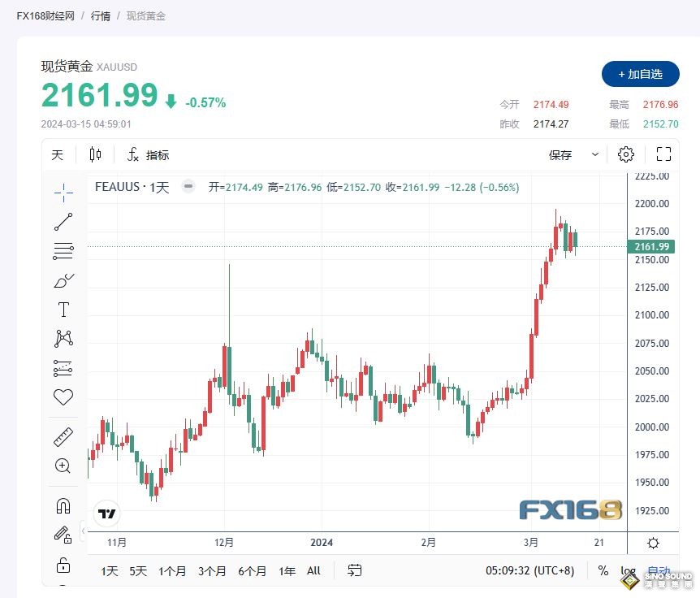700x598 pixels.
Task: Toggle log scale on price axis
Action: pyautogui.click(x=628, y=571)
